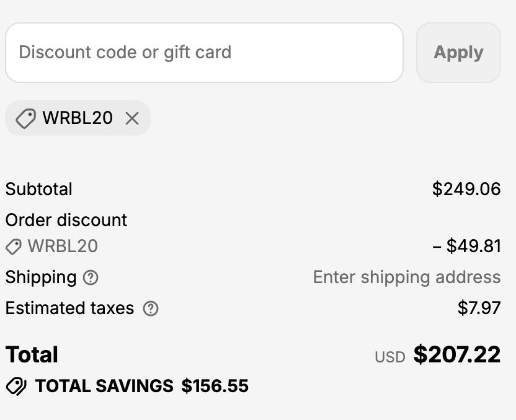The width and height of the screenshot is (516, 420).
Task: Click the – $49.81 discount amount
Action: [x=466, y=246]
